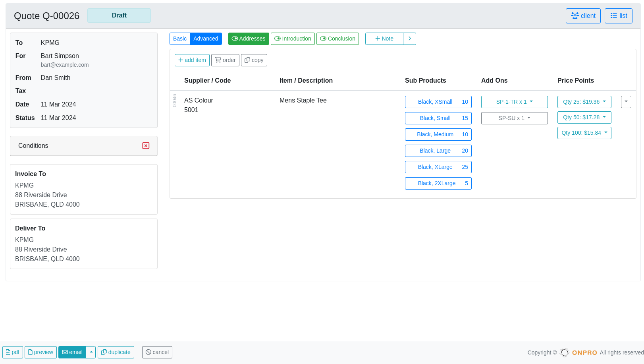Open the client page button
The image size is (644, 364).
tap(583, 16)
